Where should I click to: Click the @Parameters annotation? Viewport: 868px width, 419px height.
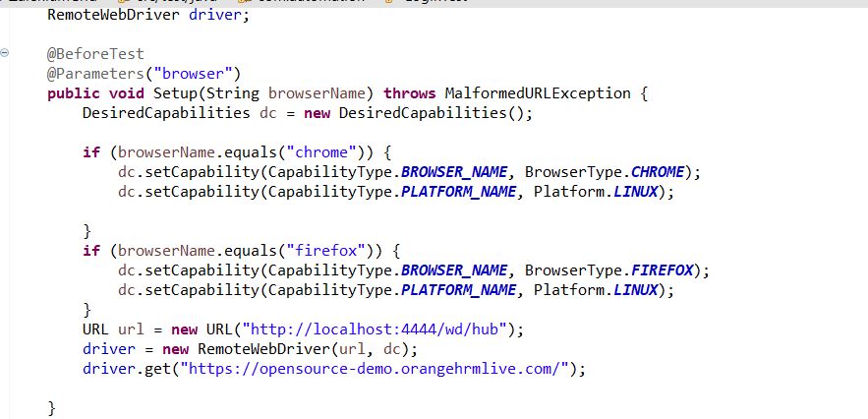pyautogui.click(x=95, y=74)
